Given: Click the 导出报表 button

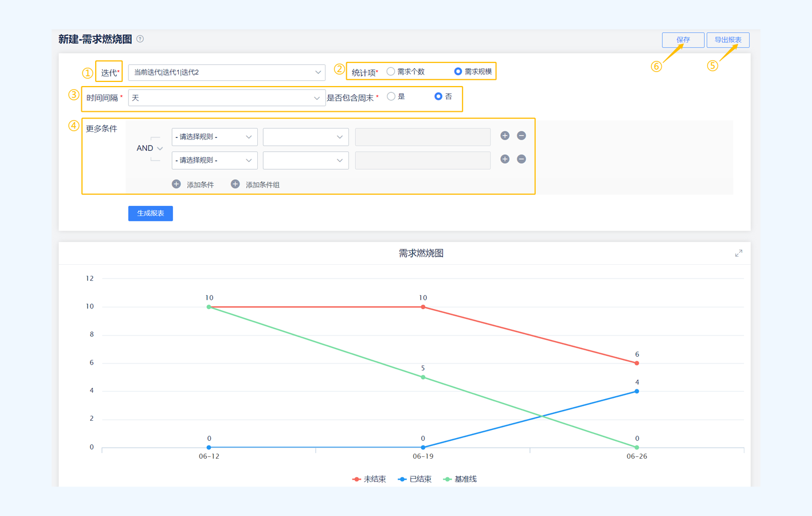Looking at the screenshot, I should pos(728,40).
